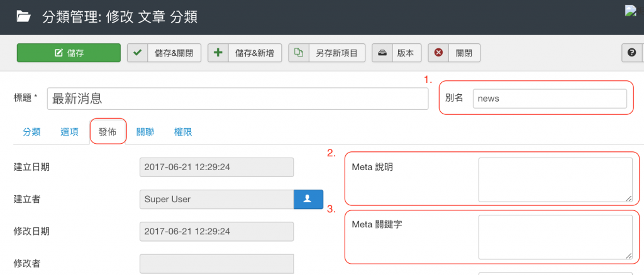Go to the 關聯 tab
The width and height of the screenshot is (644, 275).
[145, 132]
